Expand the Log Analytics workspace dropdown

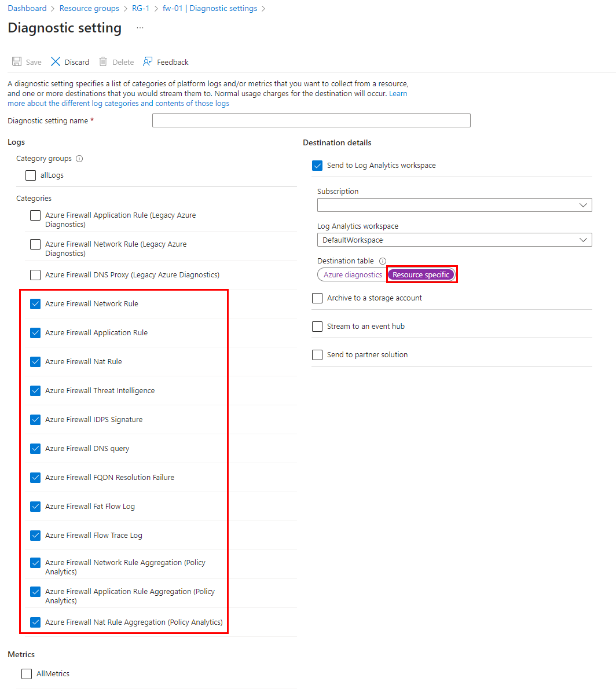point(454,240)
